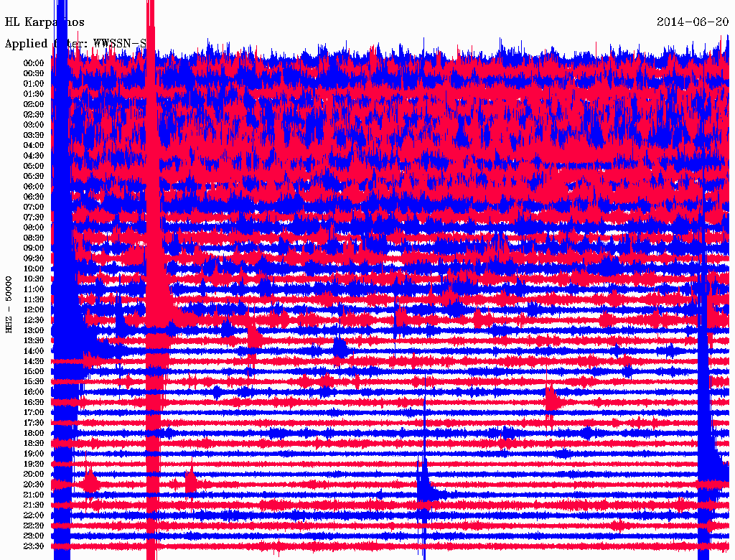
Task: Select the 13:30 time row label
Action: click(x=34, y=341)
